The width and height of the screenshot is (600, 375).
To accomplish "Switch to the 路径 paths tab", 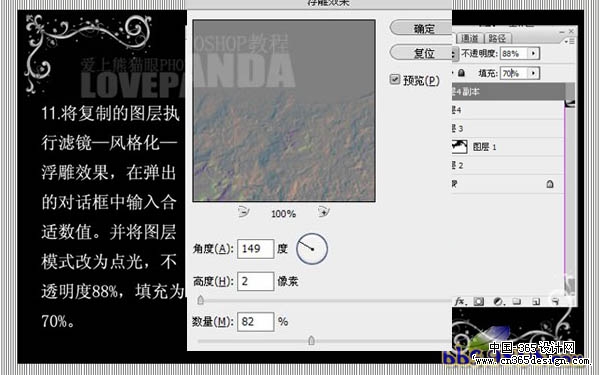I will (497, 38).
